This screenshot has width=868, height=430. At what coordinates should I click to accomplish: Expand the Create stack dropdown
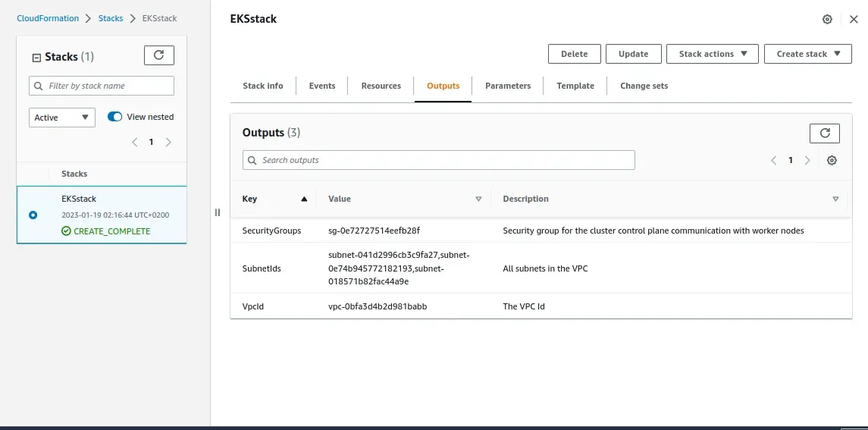808,54
